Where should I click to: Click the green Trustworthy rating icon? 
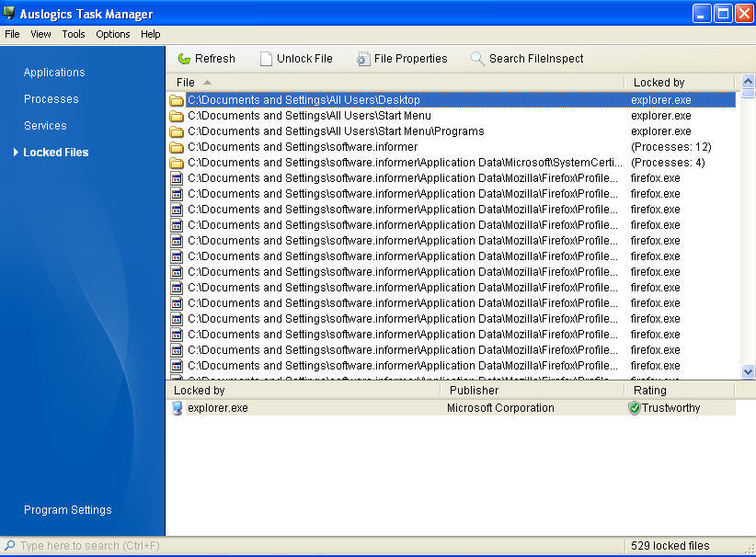[632, 407]
